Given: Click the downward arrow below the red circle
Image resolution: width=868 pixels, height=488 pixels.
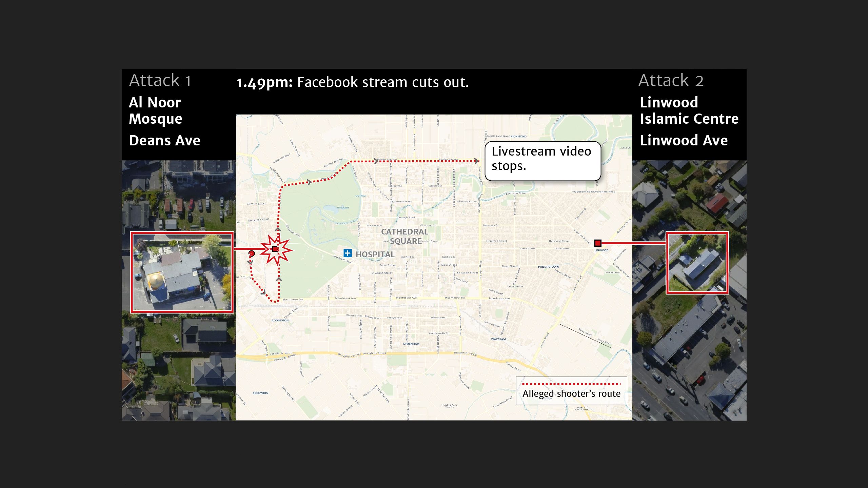Looking at the screenshot, I should (x=251, y=262).
